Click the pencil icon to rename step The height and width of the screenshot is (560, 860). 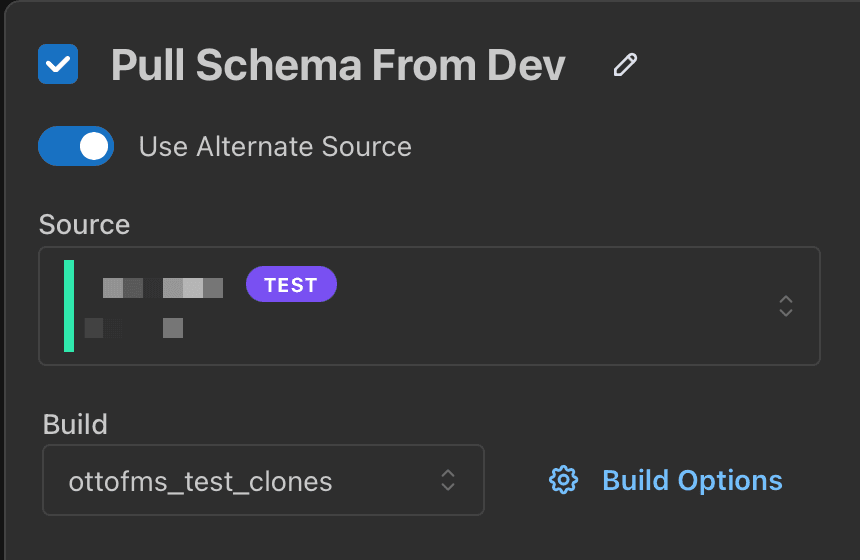coord(626,66)
